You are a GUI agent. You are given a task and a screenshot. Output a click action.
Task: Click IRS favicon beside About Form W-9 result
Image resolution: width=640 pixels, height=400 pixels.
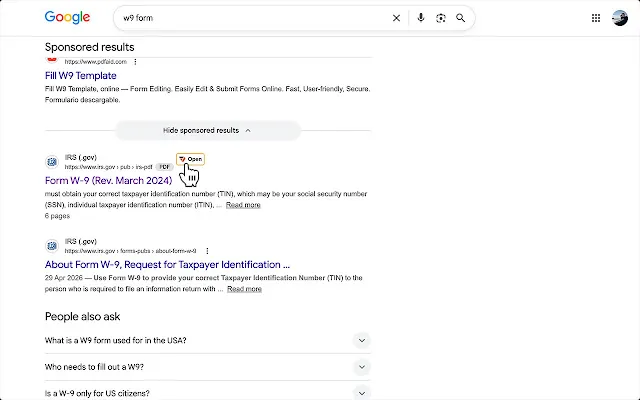click(52, 246)
